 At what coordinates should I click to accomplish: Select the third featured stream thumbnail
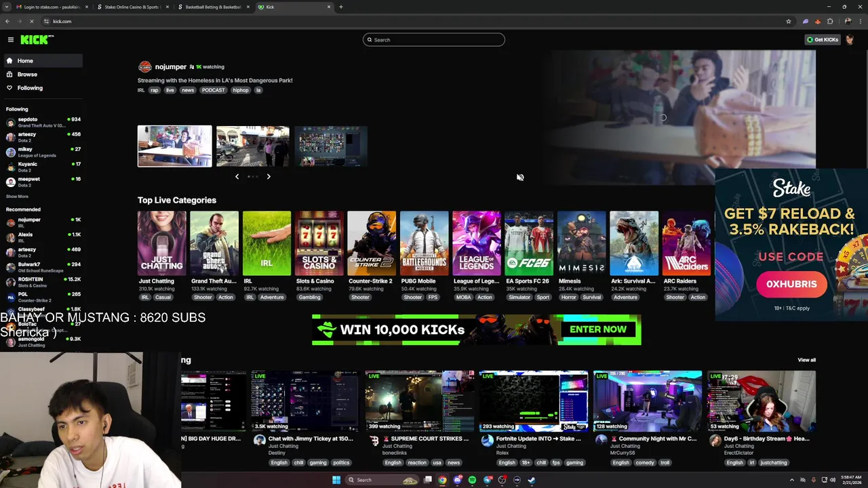point(331,146)
